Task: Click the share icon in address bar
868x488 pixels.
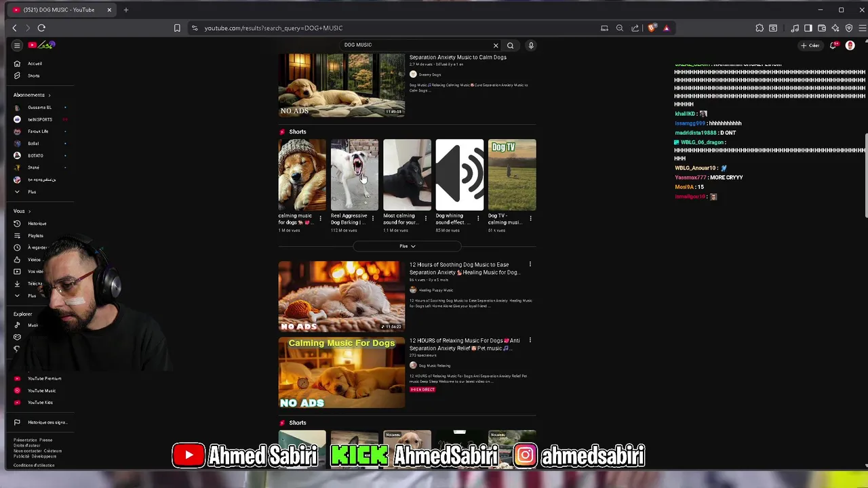Action: [635, 28]
